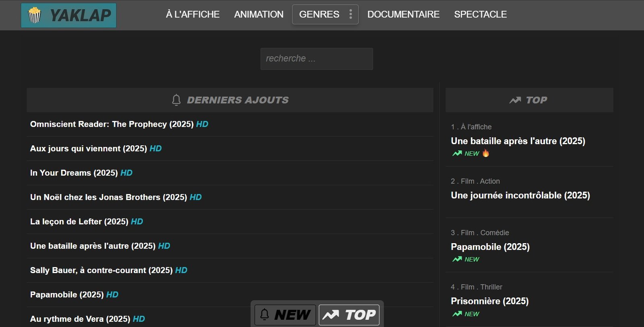Click the trending arrow icon in Top header
Screen dimensions: 644x327
point(515,100)
